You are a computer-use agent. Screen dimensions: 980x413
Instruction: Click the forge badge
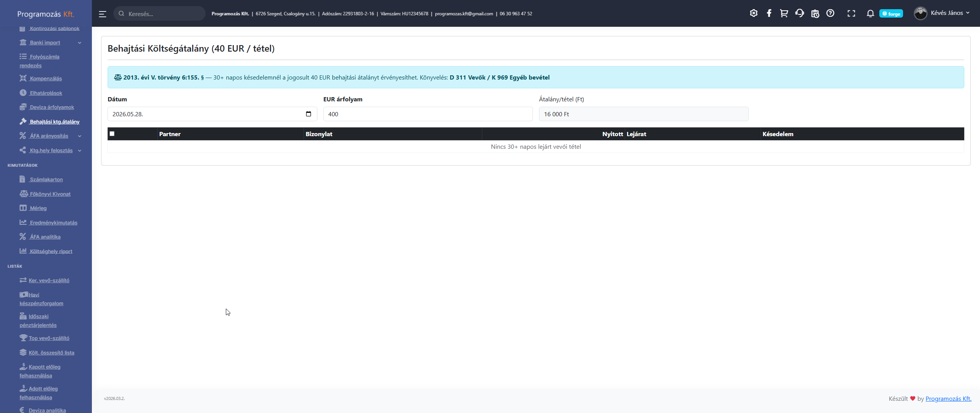891,14
